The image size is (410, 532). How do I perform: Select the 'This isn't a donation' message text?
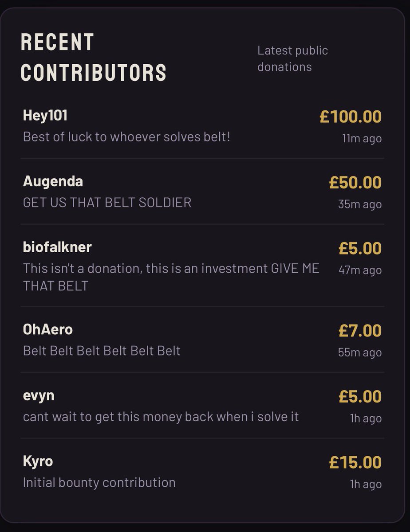pyautogui.click(x=171, y=277)
